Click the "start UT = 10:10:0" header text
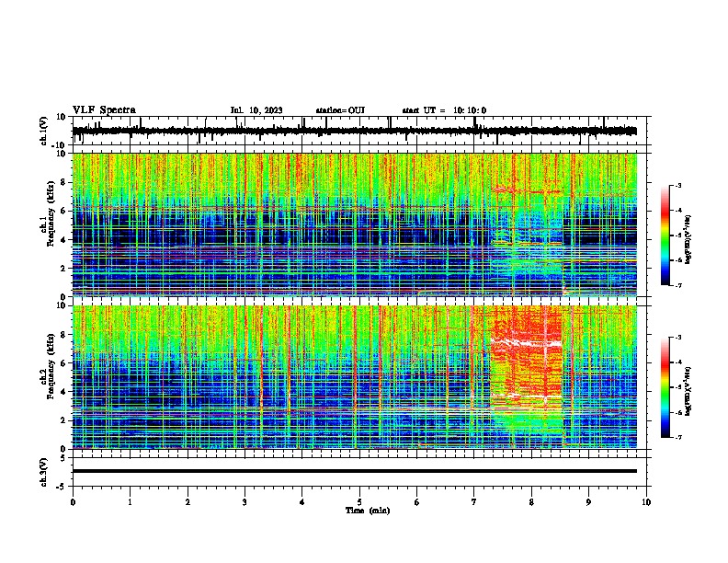 coord(444,110)
